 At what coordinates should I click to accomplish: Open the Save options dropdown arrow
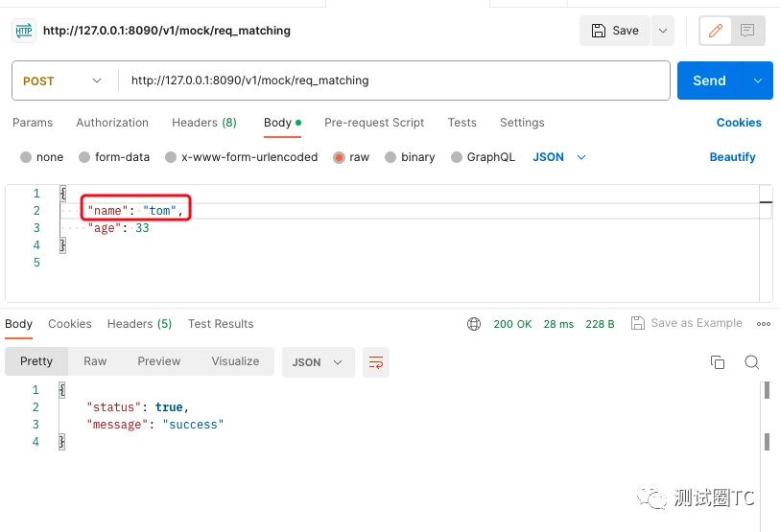(x=663, y=31)
